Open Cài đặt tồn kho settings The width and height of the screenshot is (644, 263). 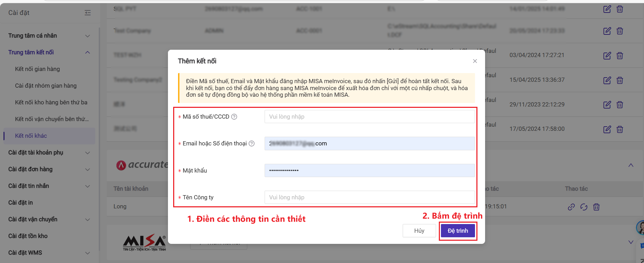pyautogui.click(x=28, y=236)
